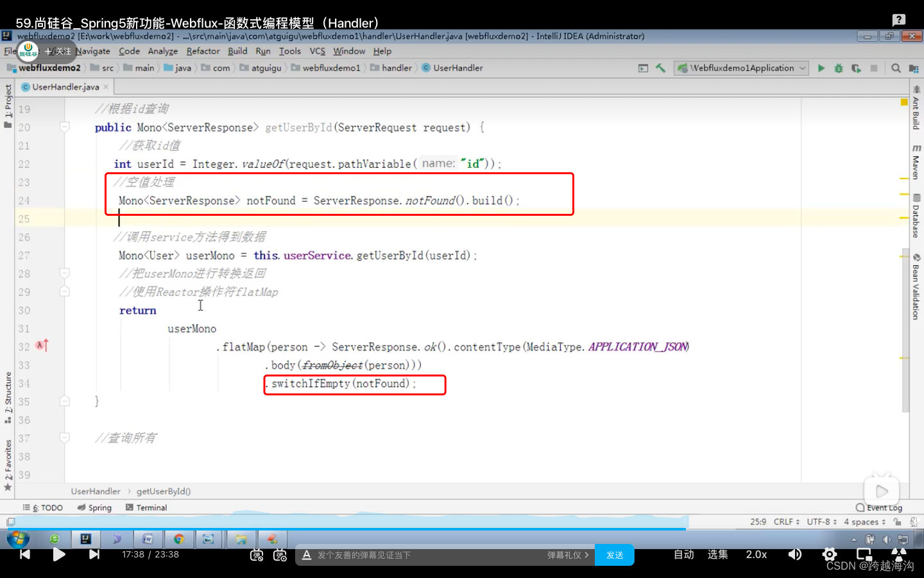Toggle the fold end marker at line 35
The width and height of the screenshot is (924, 578).
[x=65, y=401]
